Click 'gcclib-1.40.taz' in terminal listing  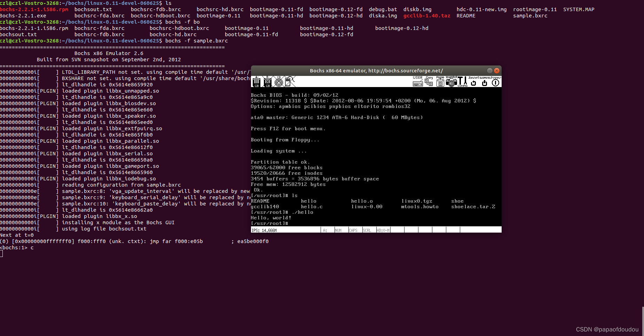pyautogui.click(x=427, y=16)
